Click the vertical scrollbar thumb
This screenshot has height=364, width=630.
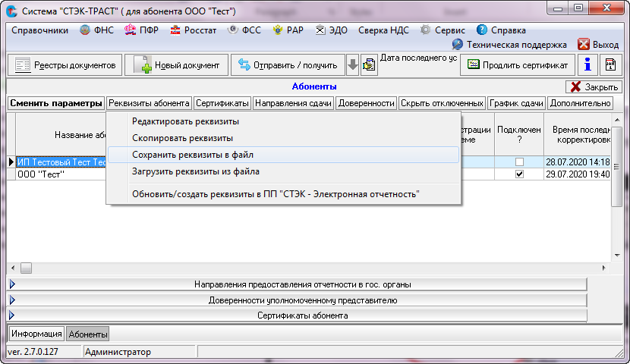tap(617, 167)
